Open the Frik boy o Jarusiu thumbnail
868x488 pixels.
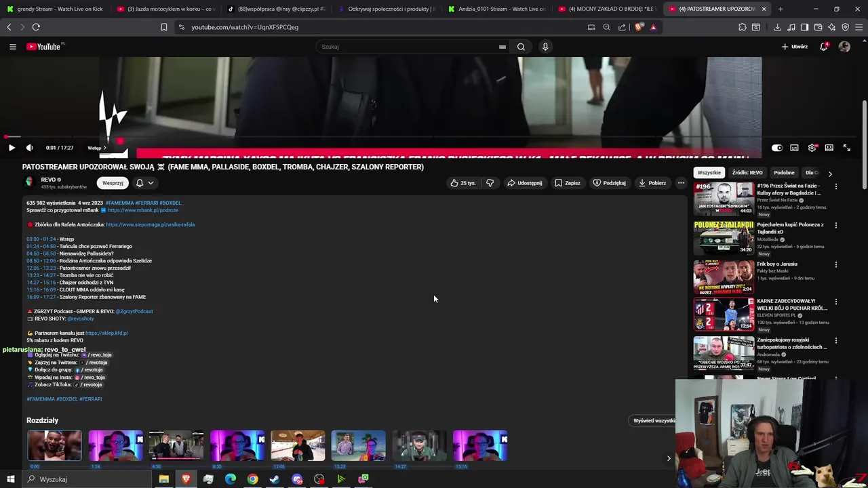(724, 276)
